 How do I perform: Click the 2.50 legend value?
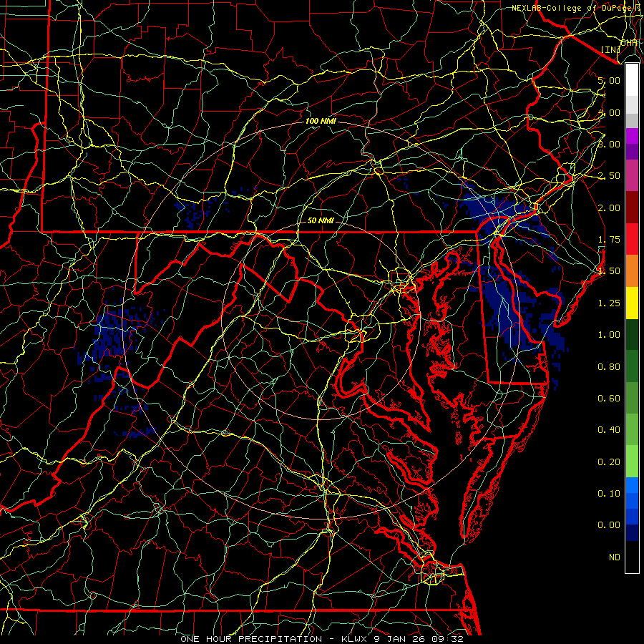click(609, 176)
